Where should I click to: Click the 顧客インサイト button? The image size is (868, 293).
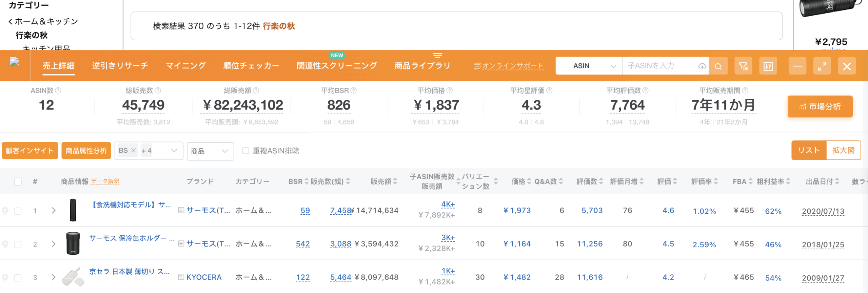tap(30, 151)
